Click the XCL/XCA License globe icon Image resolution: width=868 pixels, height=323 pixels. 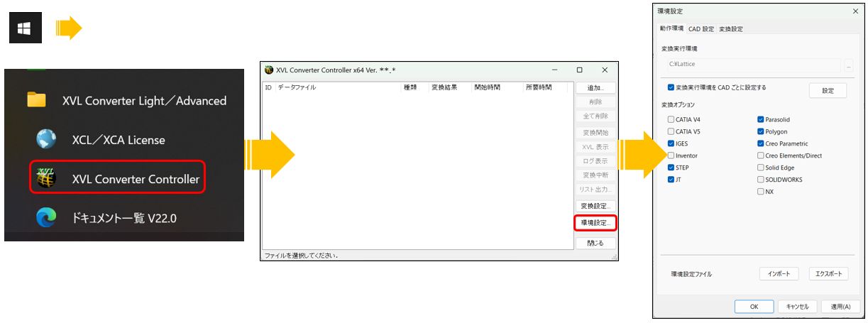click(46, 140)
